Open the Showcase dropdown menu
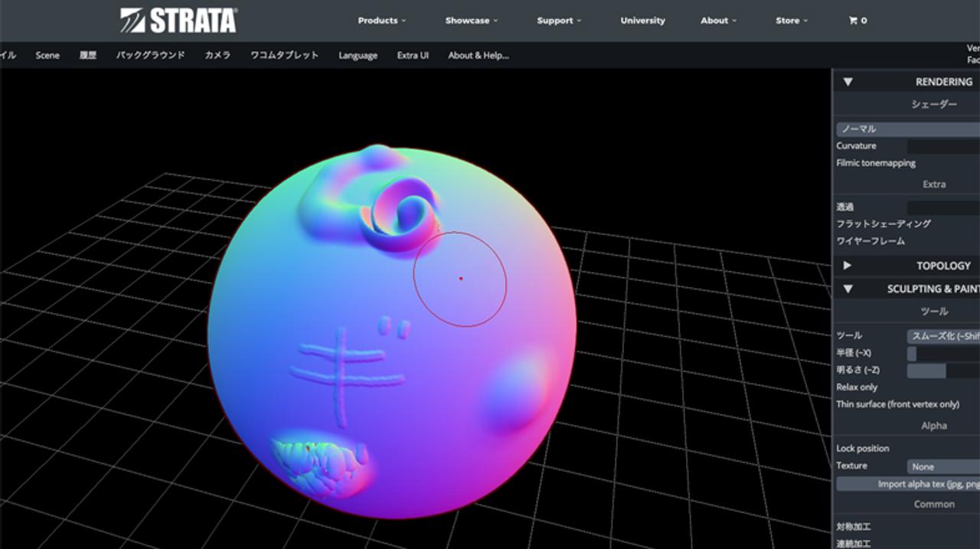This screenshot has width=980, height=549. (x=472, y=21)
